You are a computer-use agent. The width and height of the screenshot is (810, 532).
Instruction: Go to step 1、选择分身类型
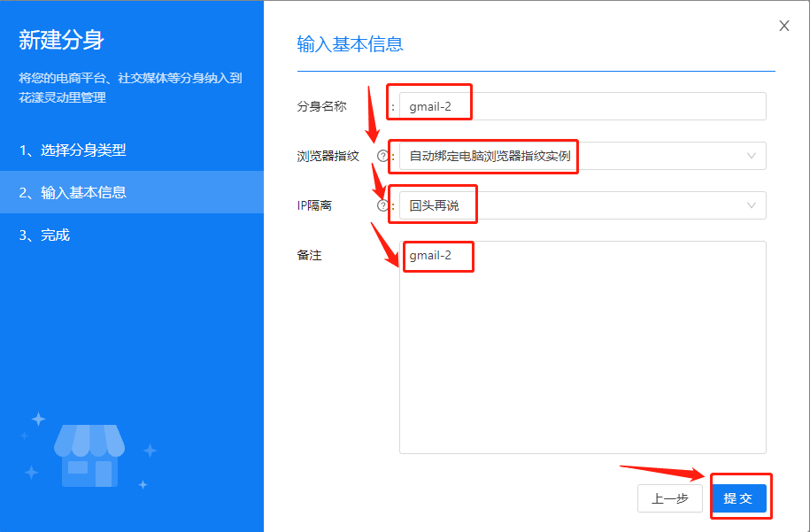(x=73, y=150)
